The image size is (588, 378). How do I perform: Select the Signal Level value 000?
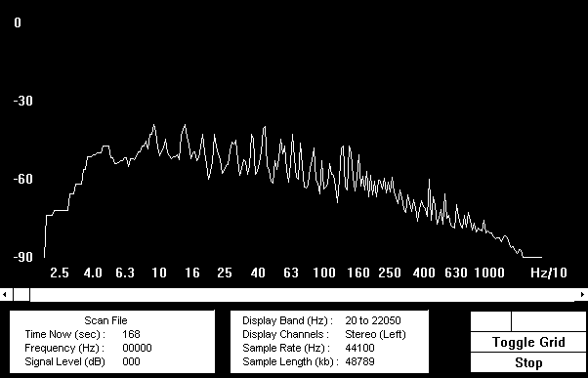(131, 361)
